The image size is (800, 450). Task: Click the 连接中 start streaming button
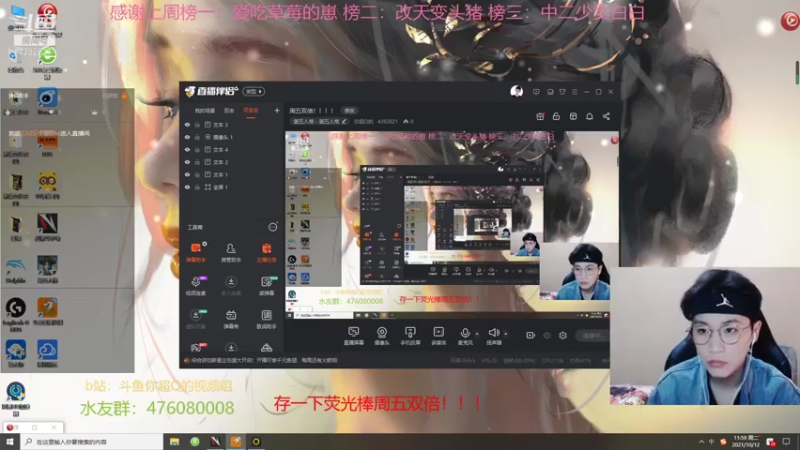(x=593, y=335)
